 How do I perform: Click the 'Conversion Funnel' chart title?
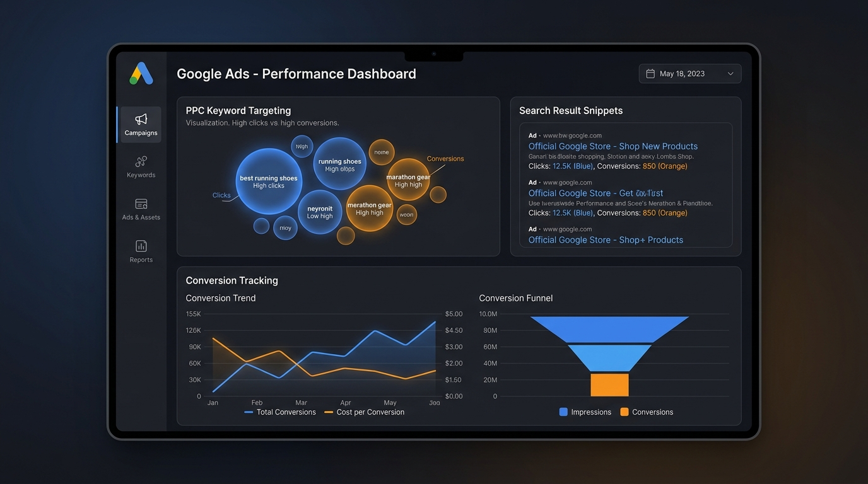coord(516,298)
